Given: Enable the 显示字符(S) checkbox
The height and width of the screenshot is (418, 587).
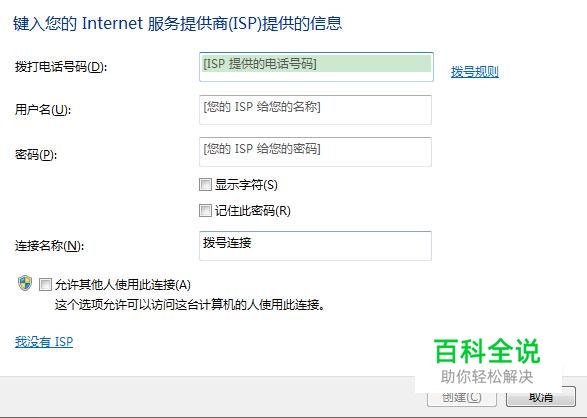Looking at the screenshot, I should [x=205, y=184].
